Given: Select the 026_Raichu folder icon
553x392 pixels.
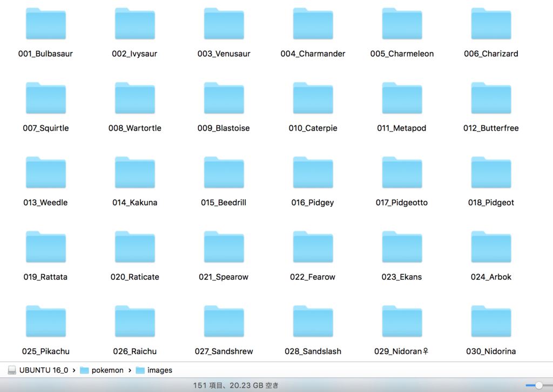Looking at the screenshot, I should 134,321.
